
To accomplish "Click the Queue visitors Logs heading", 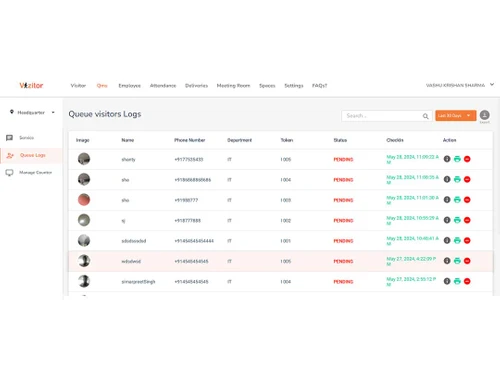I will tap(105, 114).
